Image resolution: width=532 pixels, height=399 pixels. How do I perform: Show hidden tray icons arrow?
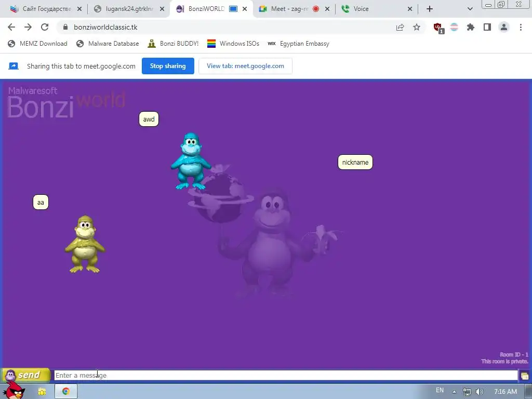[x=454, y=392]
